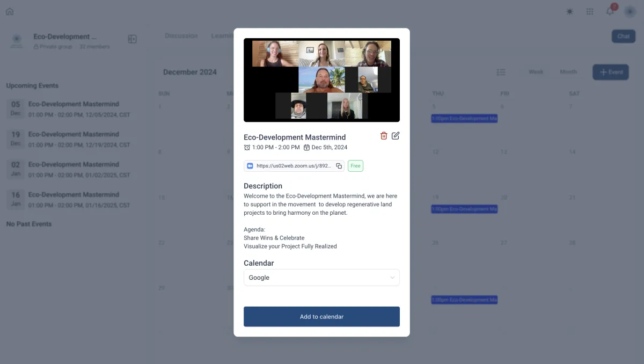Click the modal title Eco-Development Mastermind
The height and width of the screenshot is (364, 644).
(295, 137)
